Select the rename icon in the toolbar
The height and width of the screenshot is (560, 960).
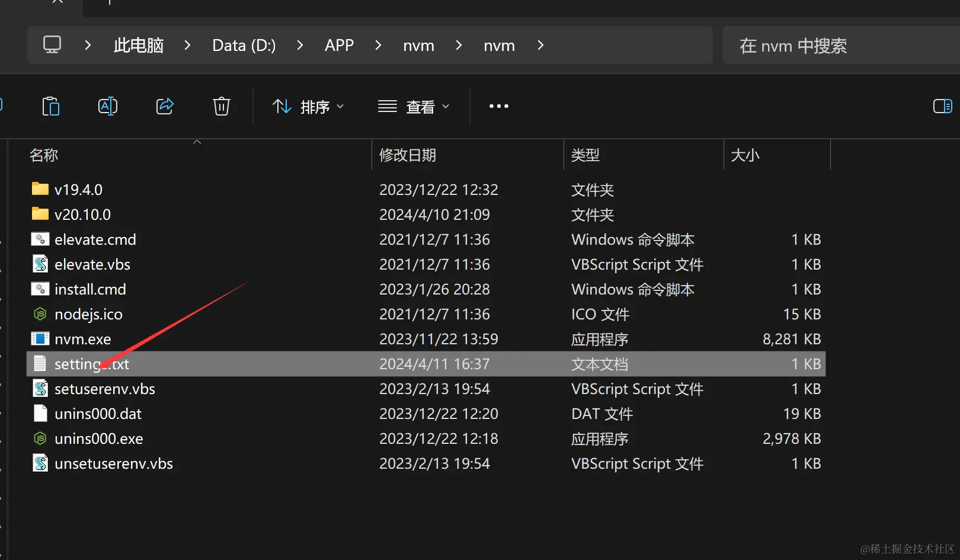pos(107,106)
